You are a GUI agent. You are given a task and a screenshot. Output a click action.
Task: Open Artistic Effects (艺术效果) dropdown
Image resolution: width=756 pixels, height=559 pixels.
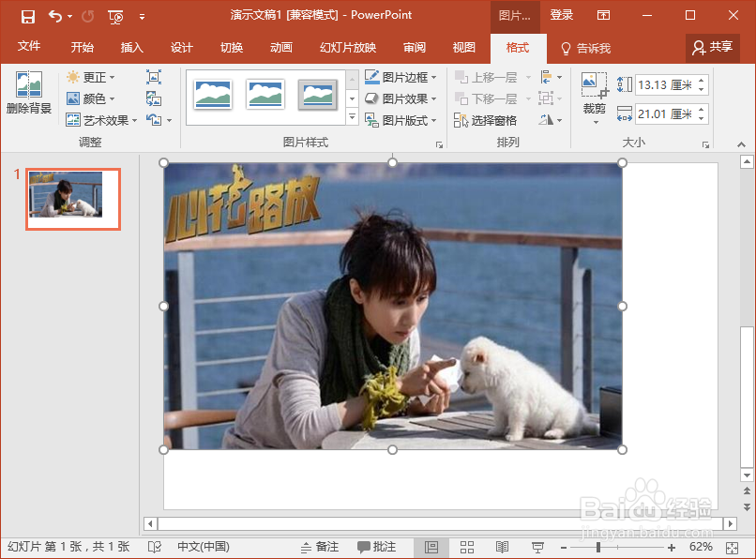coord(101,120)
